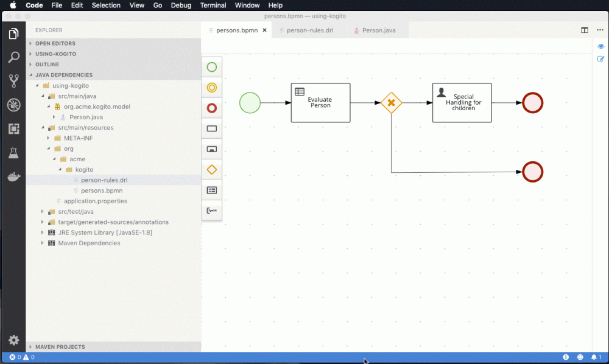Toggle the edit mode icon under the eye icon
This screenshot has height=364, width=609.
tap(600, 59)
